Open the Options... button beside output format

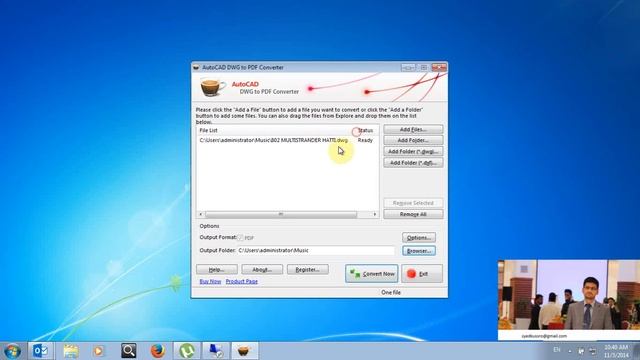(x=419, y=238)
